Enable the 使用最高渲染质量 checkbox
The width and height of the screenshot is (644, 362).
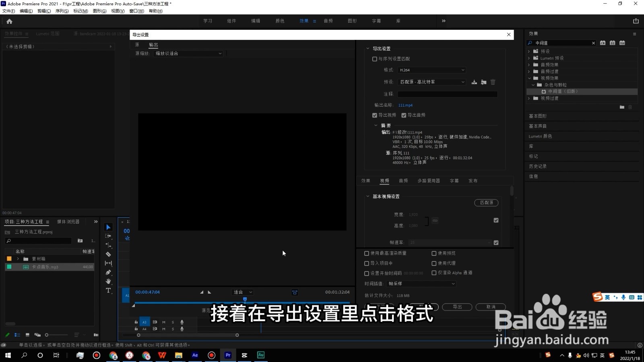tap(366, 253)
